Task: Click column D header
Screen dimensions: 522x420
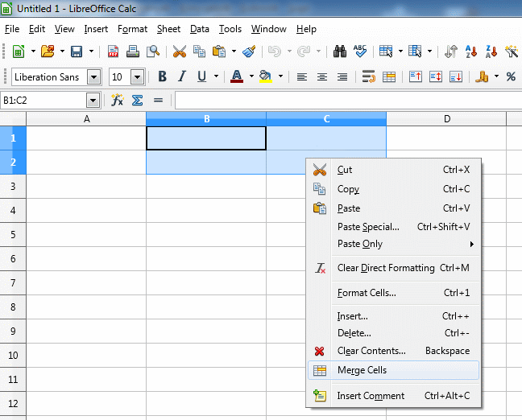Action: pos(446,119)
